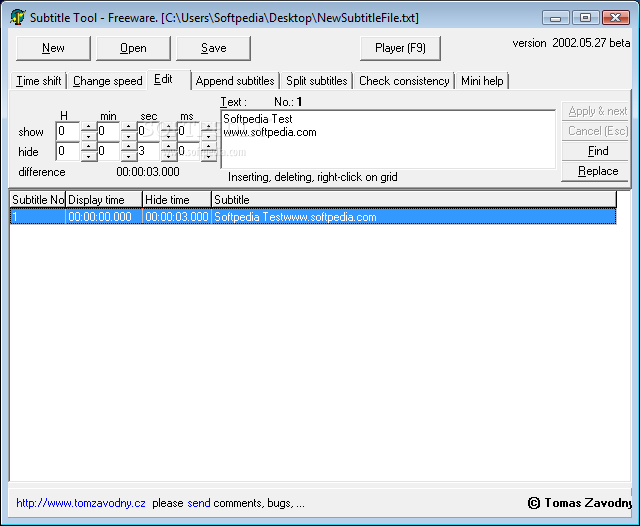The width and height of the screenshot is (640, 526).
Task: Maximize the Subtitle Tool window
Action: [585, 18]
